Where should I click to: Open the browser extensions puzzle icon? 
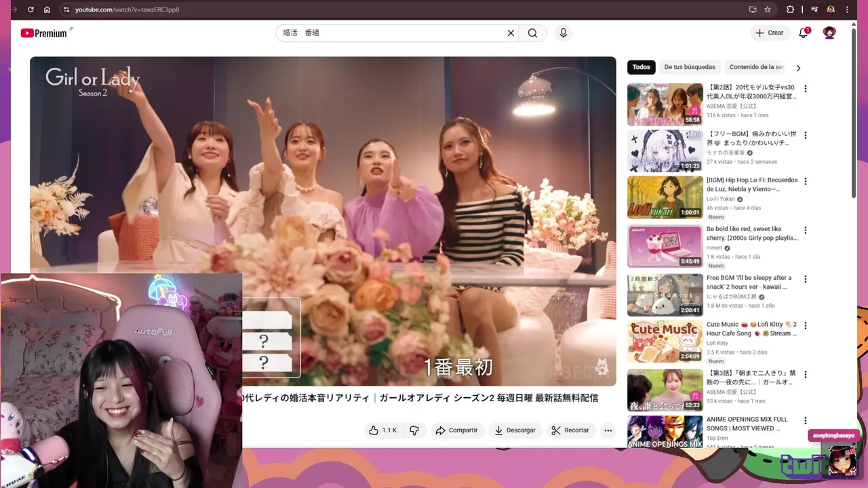pyautogui.click(x=790, y=9)
